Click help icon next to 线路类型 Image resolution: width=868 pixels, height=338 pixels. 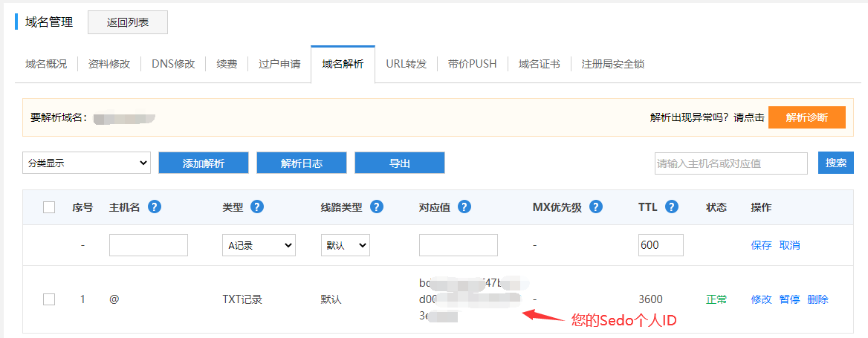coord(377,207)
